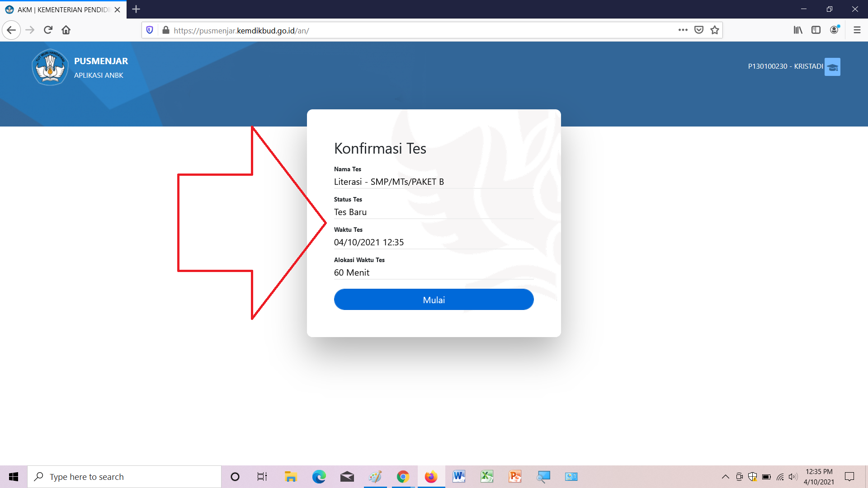Launch Excel from the taskbar
This screenshot has height=488, width=868.
(487, 476)
